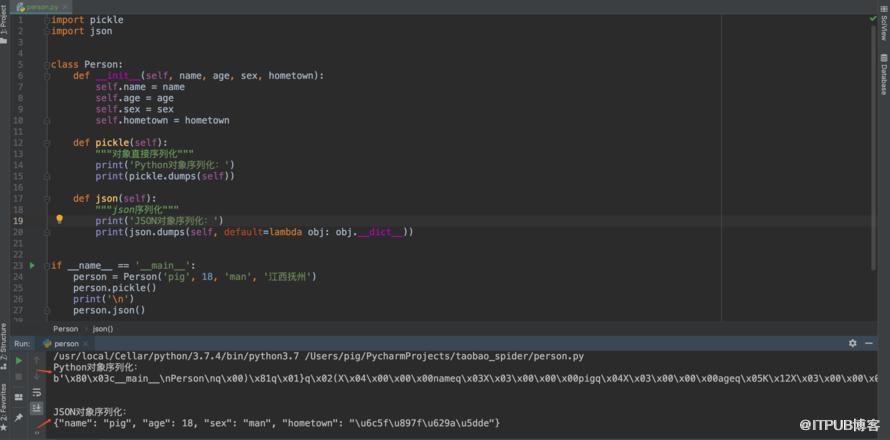This screenshot has width=890, height=440.
Task: Toggle soft-wrap in the Run console
Action: 36,392
